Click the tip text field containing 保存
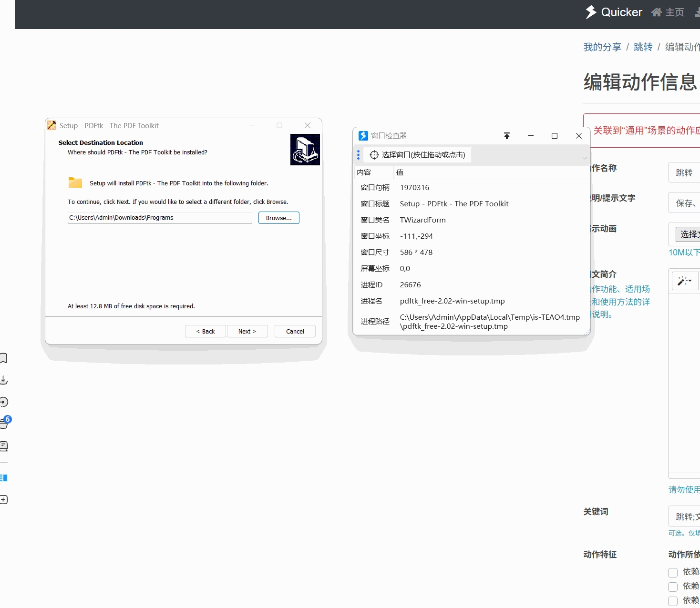The width and height of the screenshot is (700, 608). tap(684, 203)
